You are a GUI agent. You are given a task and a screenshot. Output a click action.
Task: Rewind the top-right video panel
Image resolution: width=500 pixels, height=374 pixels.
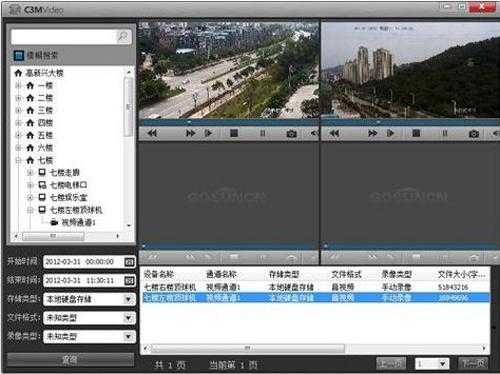click(x=334, y=133)
